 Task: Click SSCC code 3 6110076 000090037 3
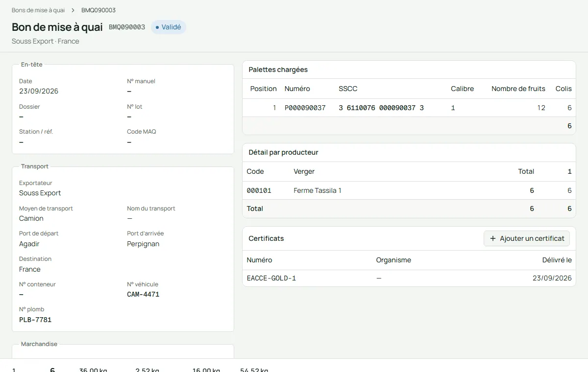click(x=381, y=108)
